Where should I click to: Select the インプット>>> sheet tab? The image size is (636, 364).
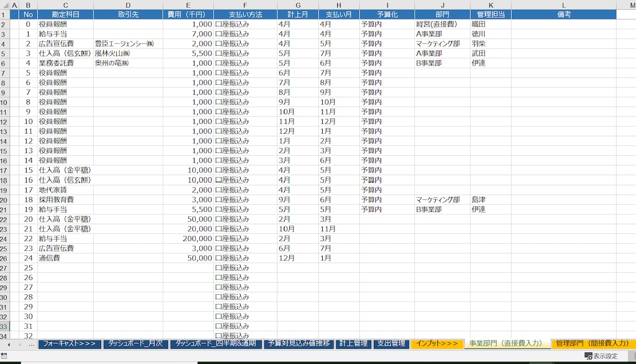(437, 344)
